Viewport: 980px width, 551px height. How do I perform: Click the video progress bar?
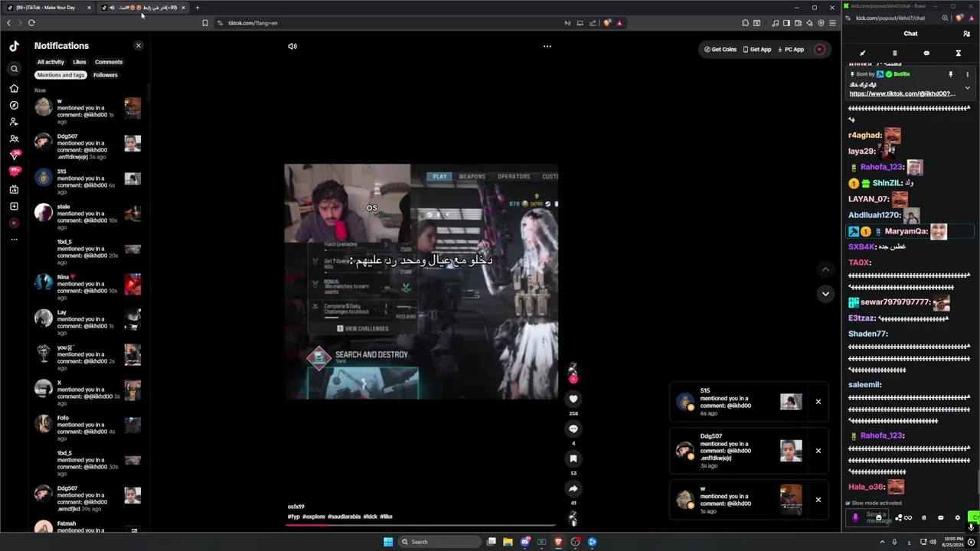(x=421, y=525)
